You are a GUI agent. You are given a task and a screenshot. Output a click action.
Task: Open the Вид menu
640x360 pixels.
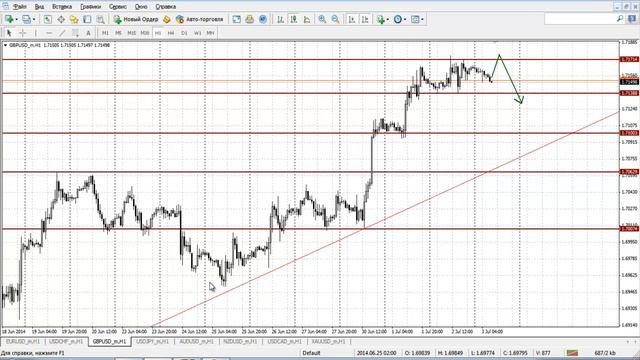39,7
